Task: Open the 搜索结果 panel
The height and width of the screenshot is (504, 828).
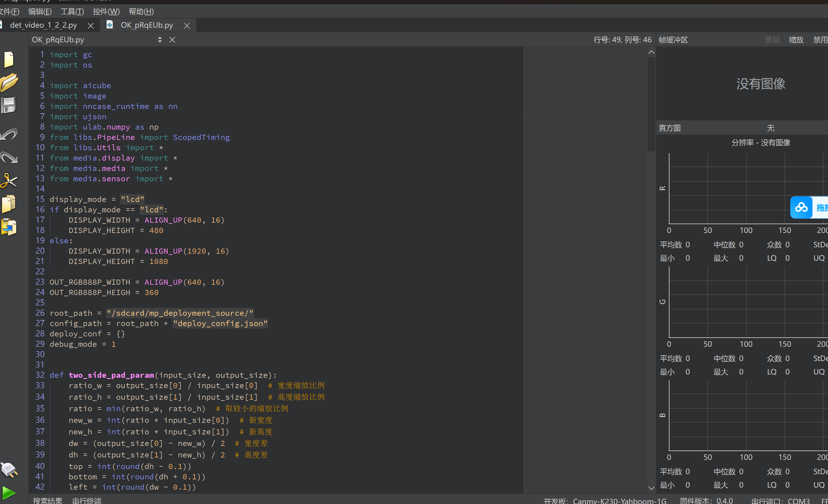Action: click(x=48, y=500)
